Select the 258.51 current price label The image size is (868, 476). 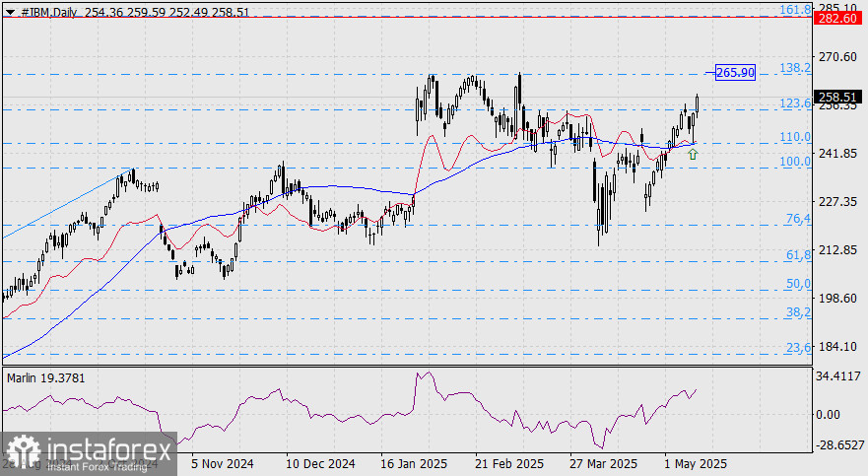(x=837, y=98)
